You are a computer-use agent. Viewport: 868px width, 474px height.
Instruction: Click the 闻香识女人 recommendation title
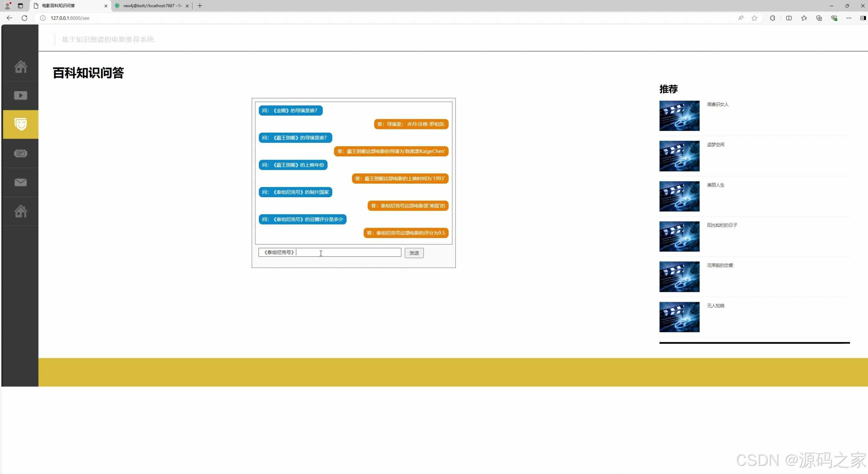point(718,105)
